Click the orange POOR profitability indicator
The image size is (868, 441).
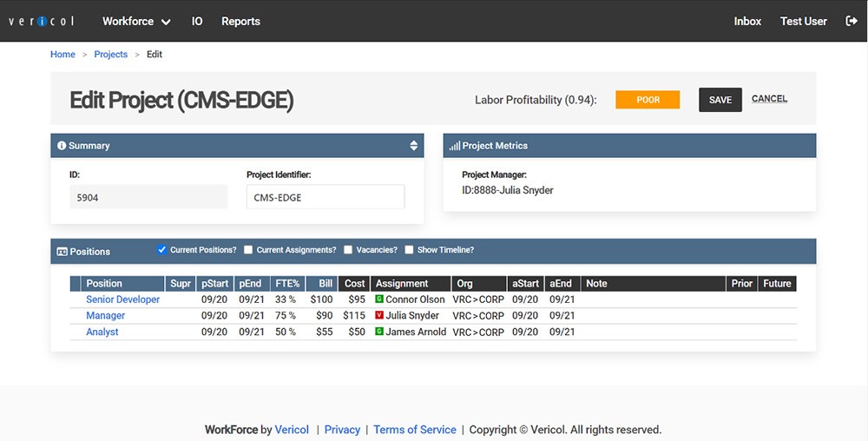click(x=648, y=100)
